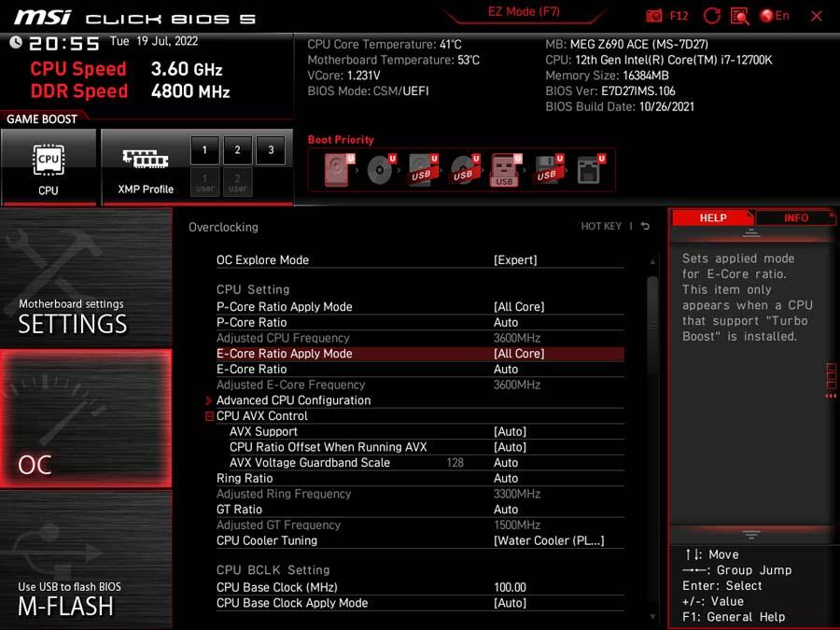Enable XMP Profile 3
This screenshot has width=840, height=630.
click(271, 150)
